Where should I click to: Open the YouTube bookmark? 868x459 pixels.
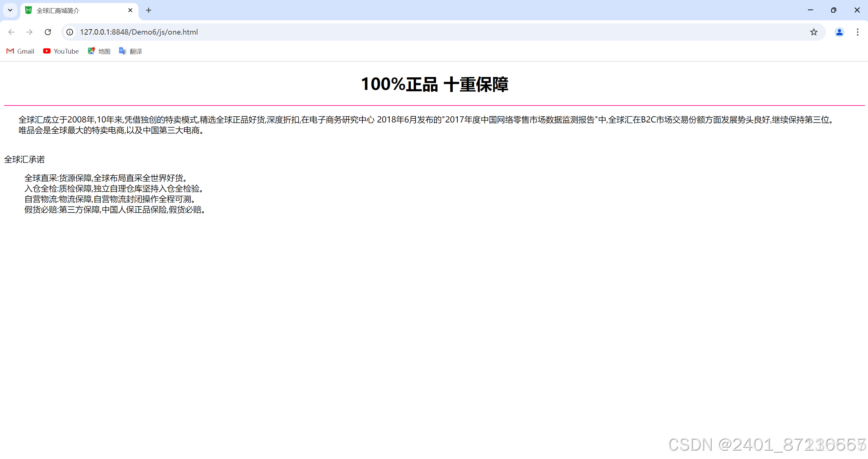click(61, 51)
